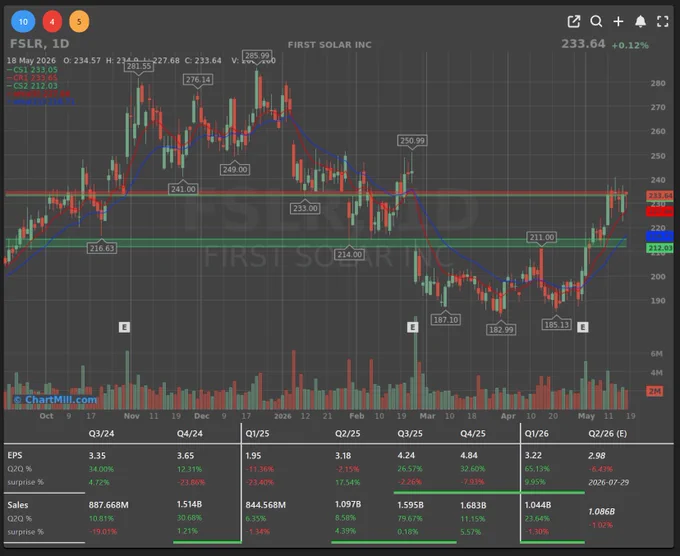Click the Q3/25 column header
The width and height of the screenshot is (680, 556).
point(410,433)
